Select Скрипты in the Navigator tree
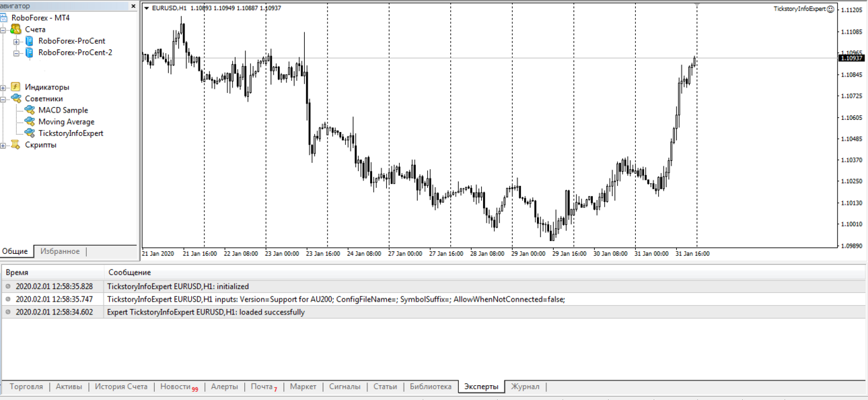The image size is (868, 400). 40,144
